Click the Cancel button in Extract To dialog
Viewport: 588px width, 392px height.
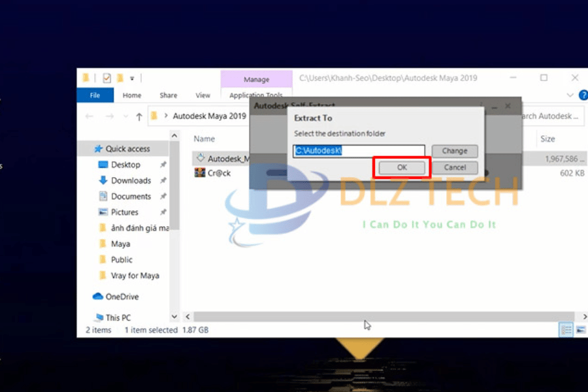pyautogui.click(x=455, y=168)
